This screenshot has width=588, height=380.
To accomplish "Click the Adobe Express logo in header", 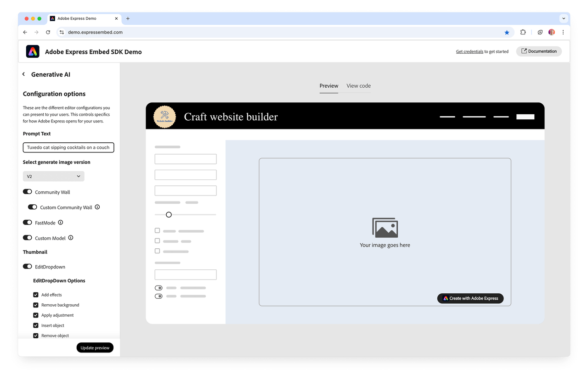I will click(33, 51).
